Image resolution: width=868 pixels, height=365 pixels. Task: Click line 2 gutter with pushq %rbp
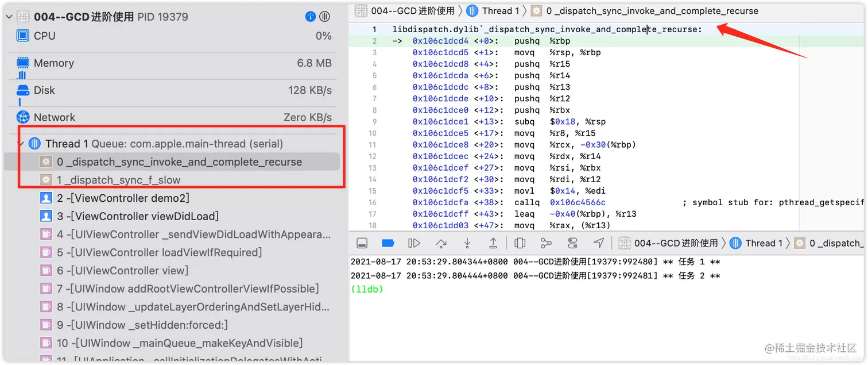pos(374,41)
